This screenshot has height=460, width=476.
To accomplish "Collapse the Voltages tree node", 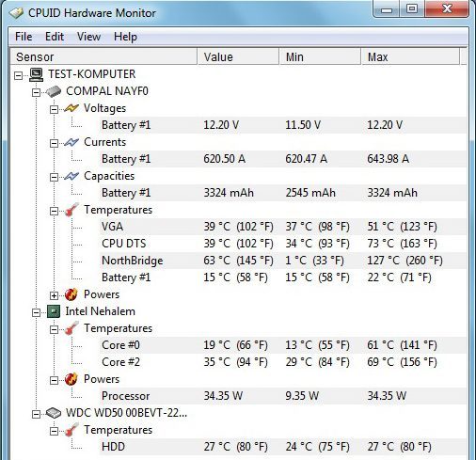I will pos(54,109).
